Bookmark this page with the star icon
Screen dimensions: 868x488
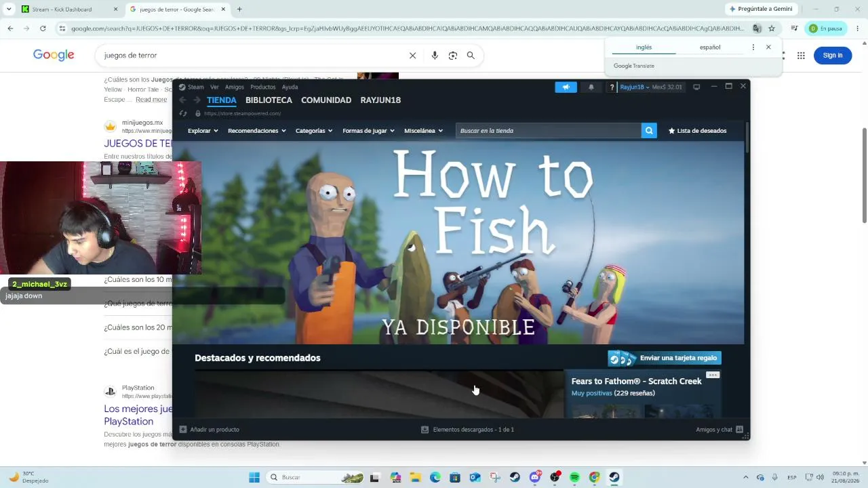click(772, 28)
